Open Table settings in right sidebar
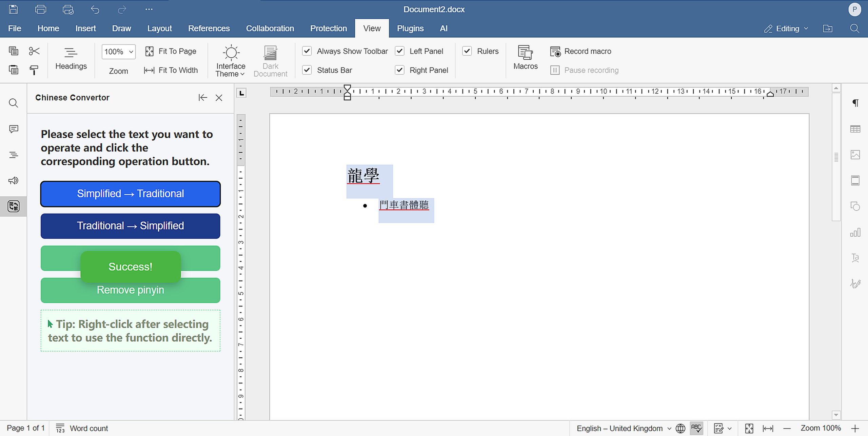This screenshot has height=436, width=868. click(x=855, y=129)
